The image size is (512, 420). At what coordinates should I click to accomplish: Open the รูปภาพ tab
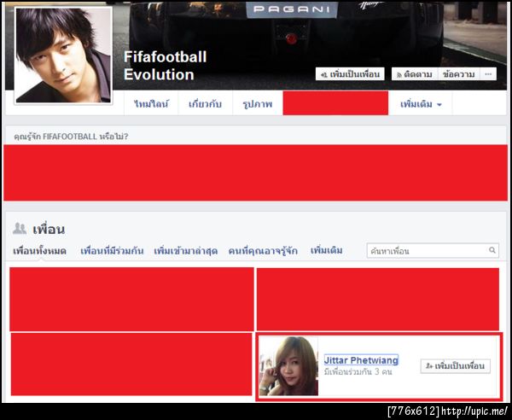[x=258, y=103]
